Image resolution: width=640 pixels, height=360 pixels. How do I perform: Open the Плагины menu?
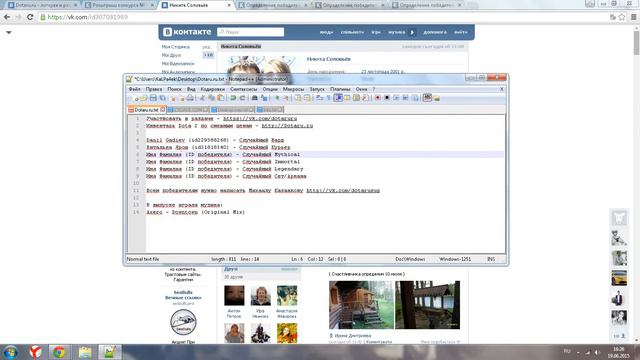click(x=340, y=89)
